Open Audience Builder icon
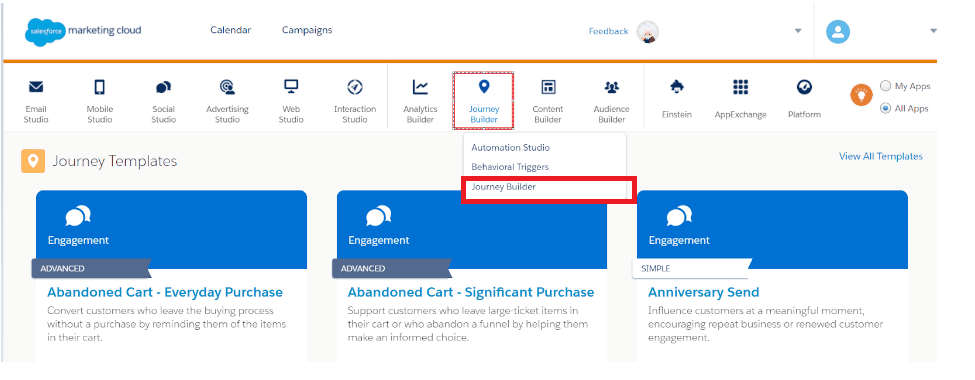The width and height of the screenshot is (975, 380). tap(612, 87)
